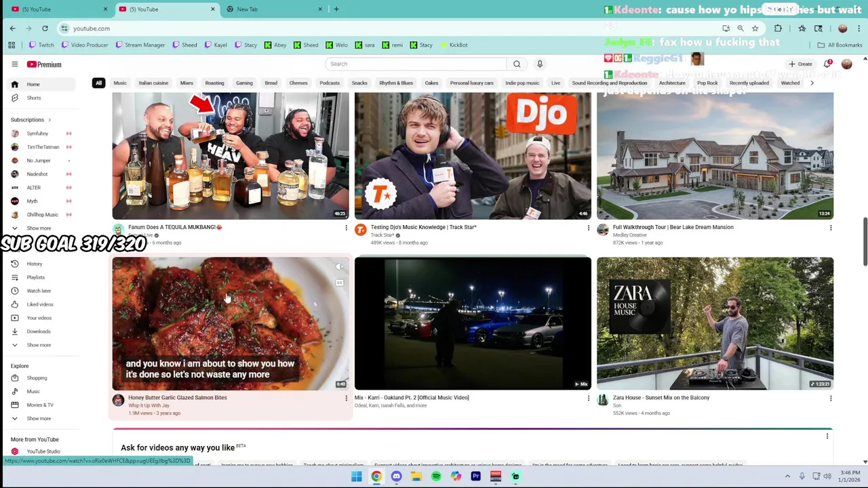868x488 pixels.
Task: Play Full Walkthrough Tour Bear Lake thumbnail
Action: [x=715, y=156]
